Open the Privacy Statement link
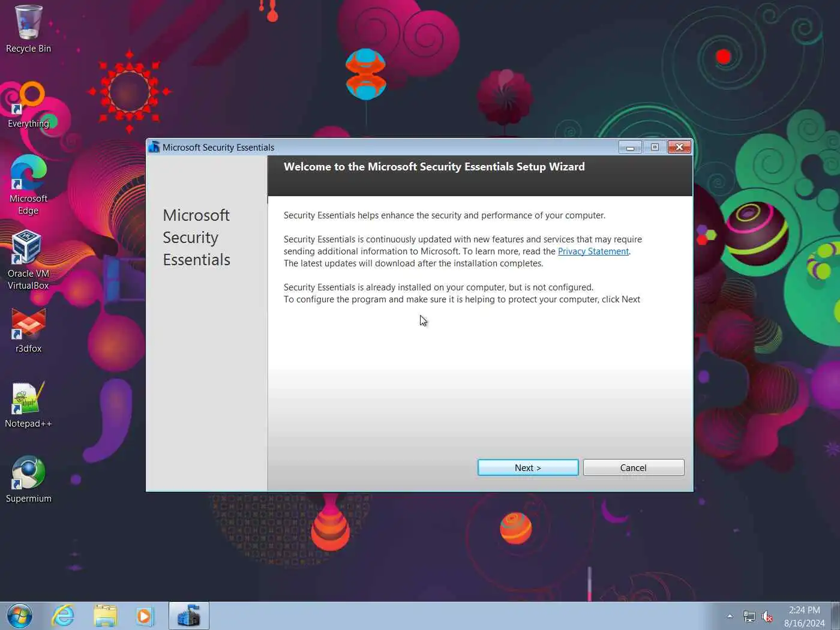Screen dimensions: 840x630 593,251
